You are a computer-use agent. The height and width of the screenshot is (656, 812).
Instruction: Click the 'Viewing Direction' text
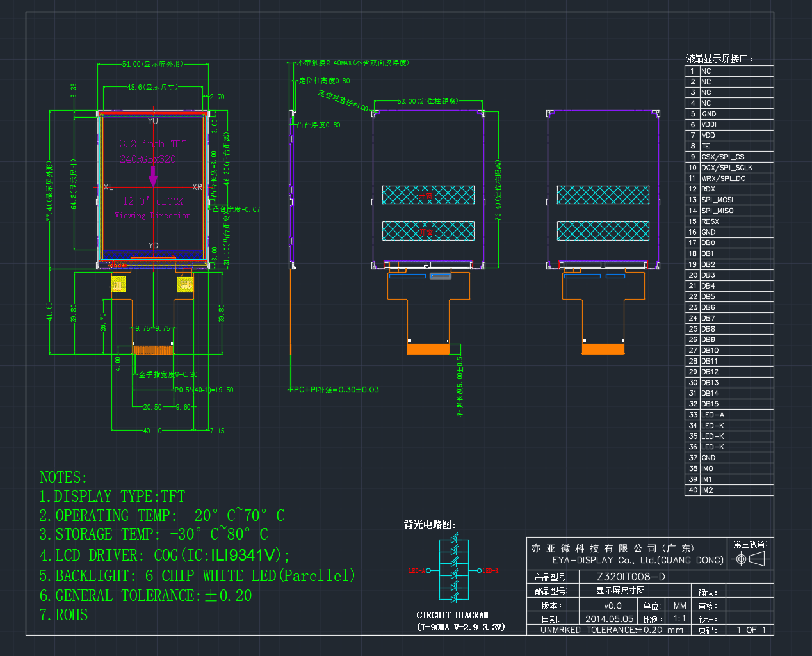tap(152, 216)
